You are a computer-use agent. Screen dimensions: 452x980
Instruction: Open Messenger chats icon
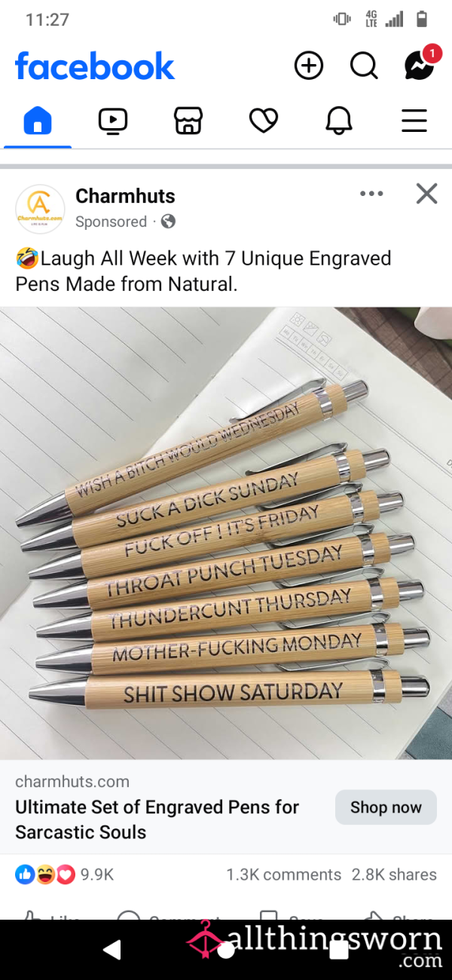pos(420,66)
